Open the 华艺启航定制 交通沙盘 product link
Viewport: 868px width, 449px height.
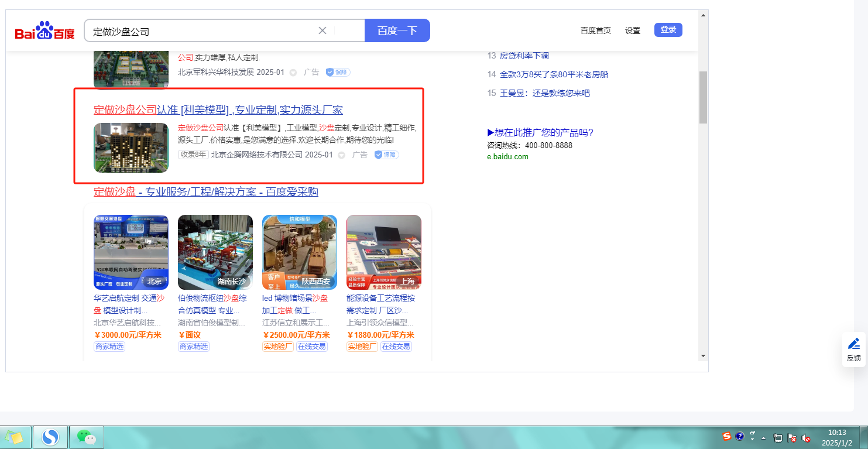point(129,304)
